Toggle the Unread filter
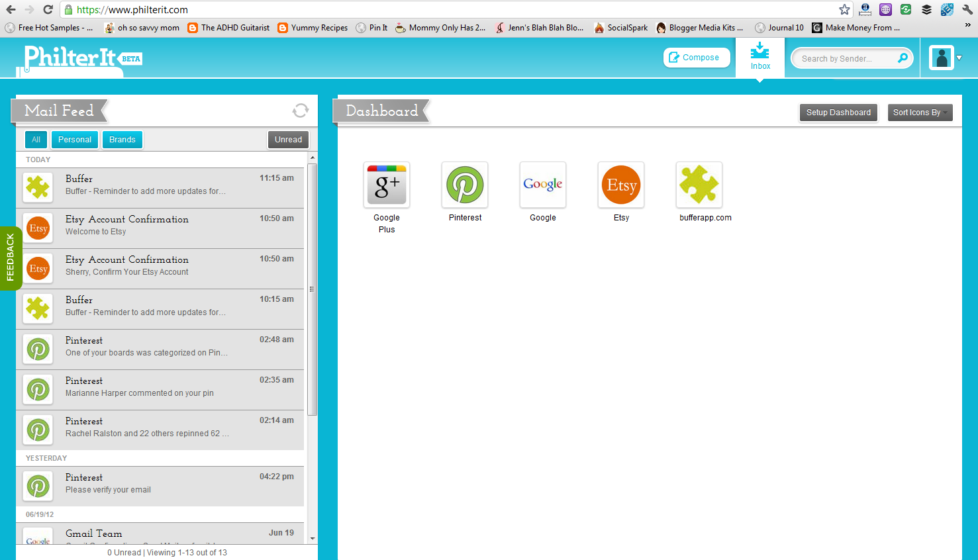This screenshot has width=978, height=560. (x=288, y=140)
